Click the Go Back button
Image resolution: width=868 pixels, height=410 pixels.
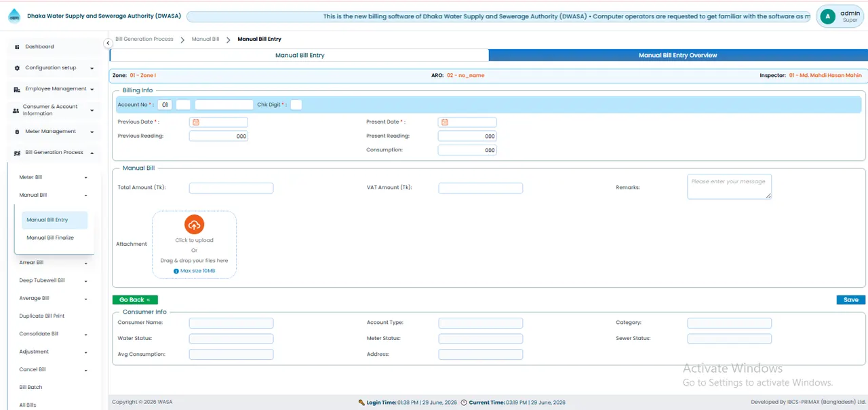click(135, 299)
